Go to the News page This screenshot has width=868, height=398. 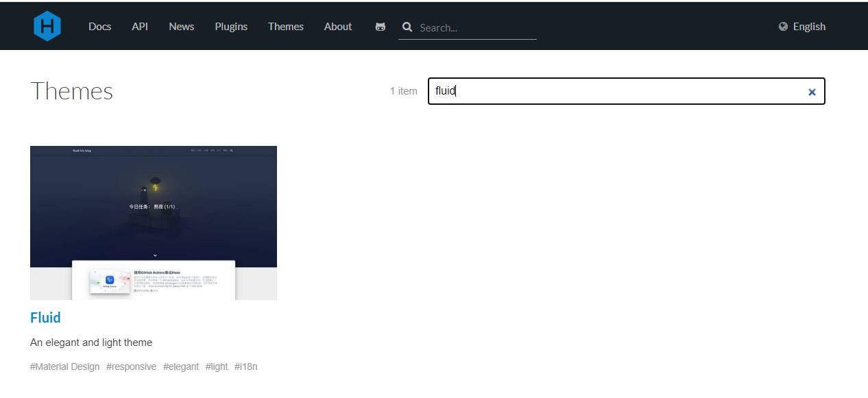click(182, 27)
